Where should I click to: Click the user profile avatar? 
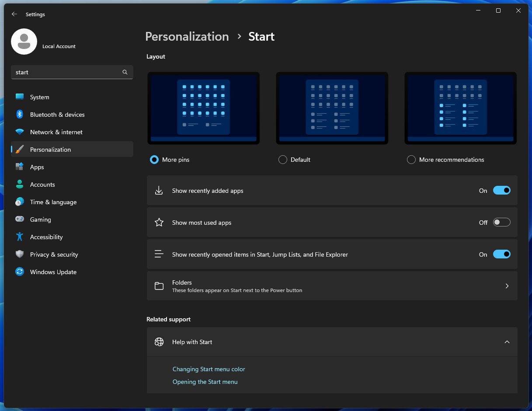point(24,42)
